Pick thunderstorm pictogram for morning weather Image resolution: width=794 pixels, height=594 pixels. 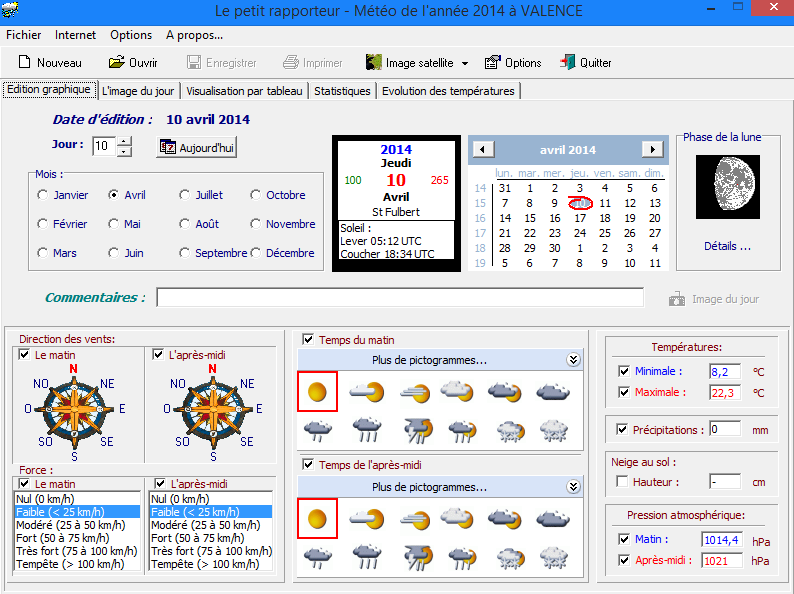(x=418, y=430)
